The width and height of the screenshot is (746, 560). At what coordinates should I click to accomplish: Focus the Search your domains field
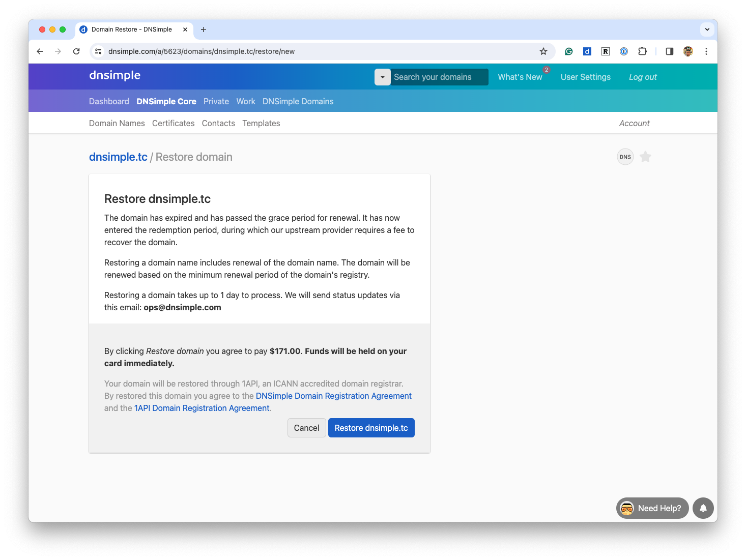pos(439,77)
